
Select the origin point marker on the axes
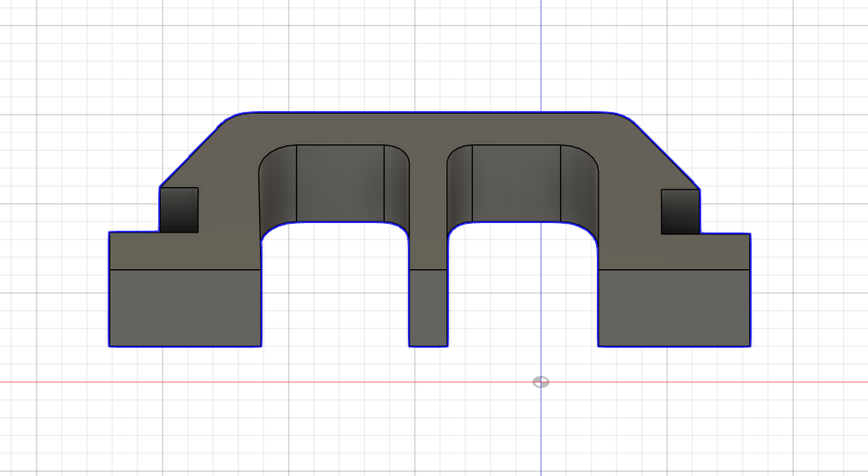coord(540,382)
